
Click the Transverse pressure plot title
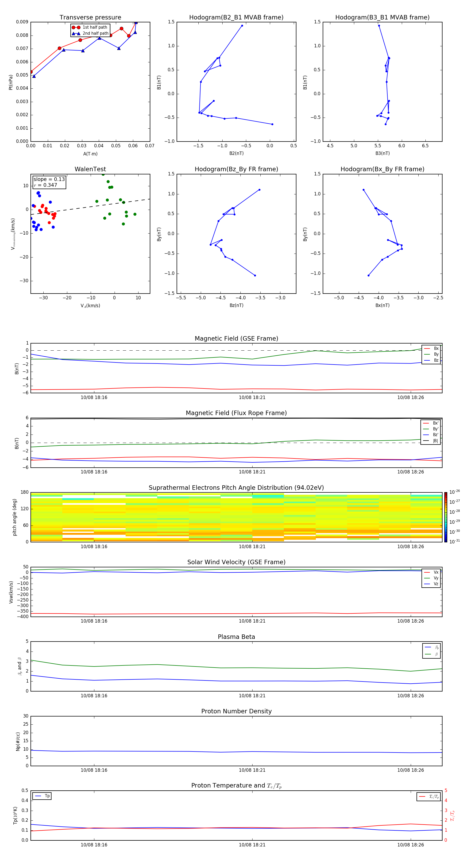click(90, 18)
